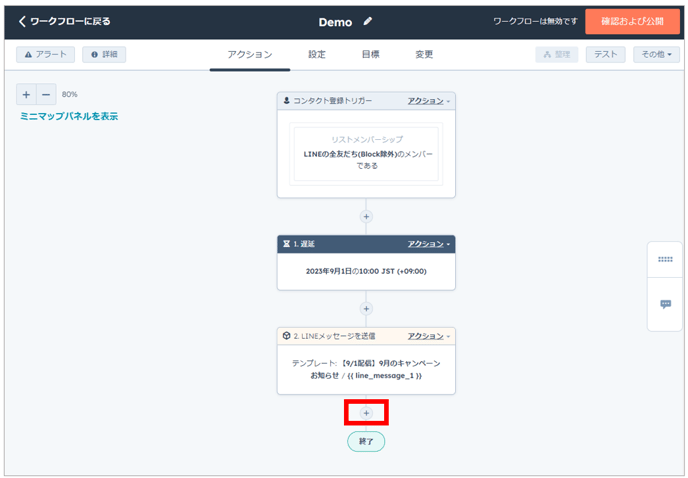
Task: Click ミニマップパネルを表示 link
Action: 69,116
